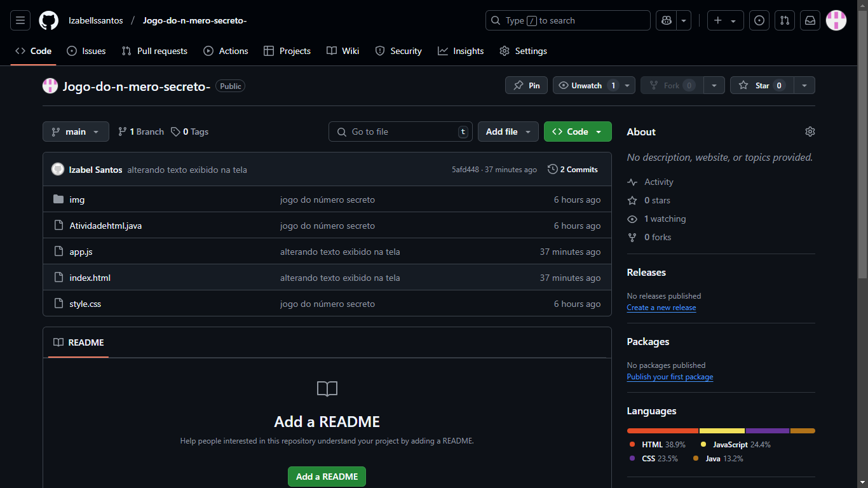The image size is (868, 488).
Task: Click the JavaScript yellow language bar segment
Action: click(722, 431)
